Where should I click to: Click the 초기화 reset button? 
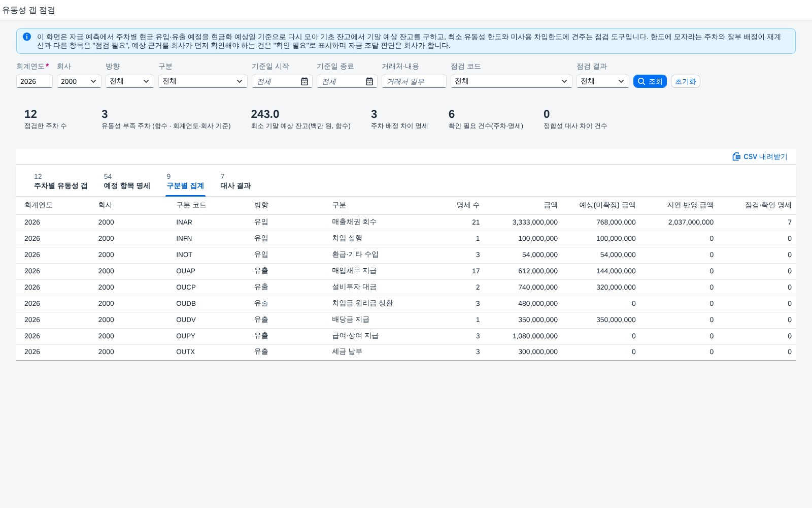pos(686,81)
